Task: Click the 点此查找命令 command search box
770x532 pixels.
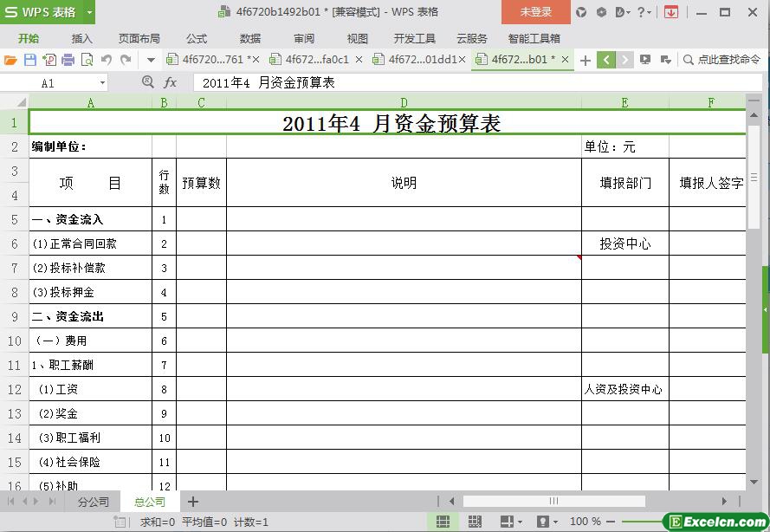Action: (x=721, y=60)
